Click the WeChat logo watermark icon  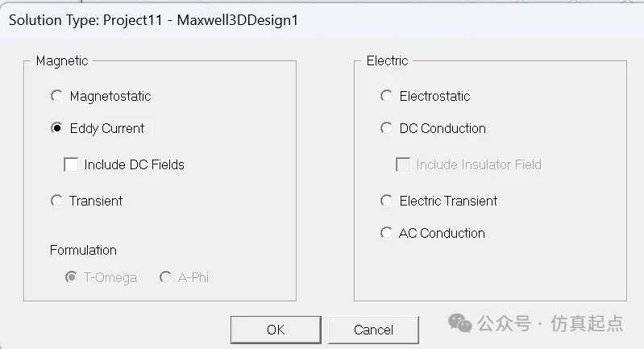[x=461, y=323]
